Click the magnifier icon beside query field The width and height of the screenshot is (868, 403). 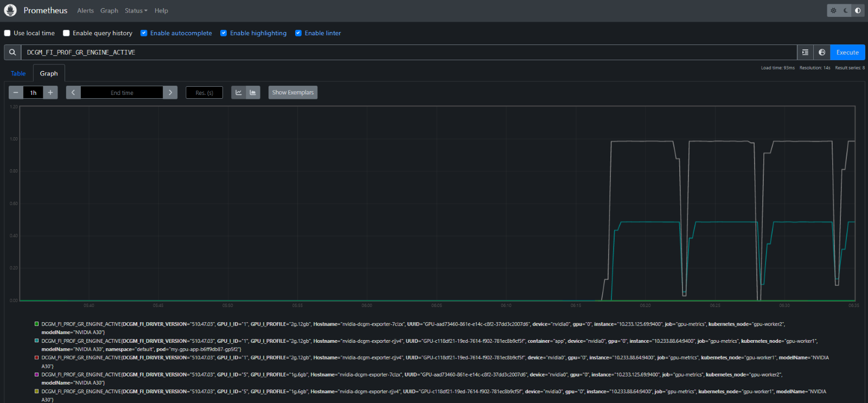point(12,53)
